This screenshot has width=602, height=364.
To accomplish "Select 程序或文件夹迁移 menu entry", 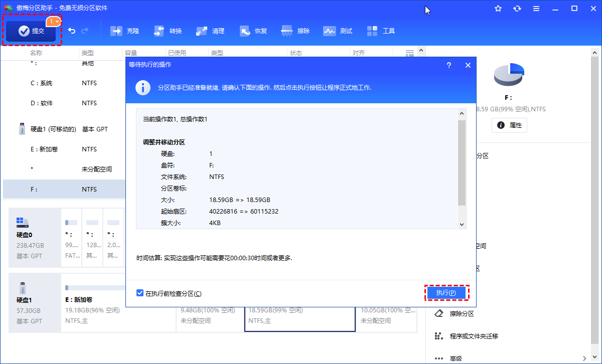I will (474, 336).
